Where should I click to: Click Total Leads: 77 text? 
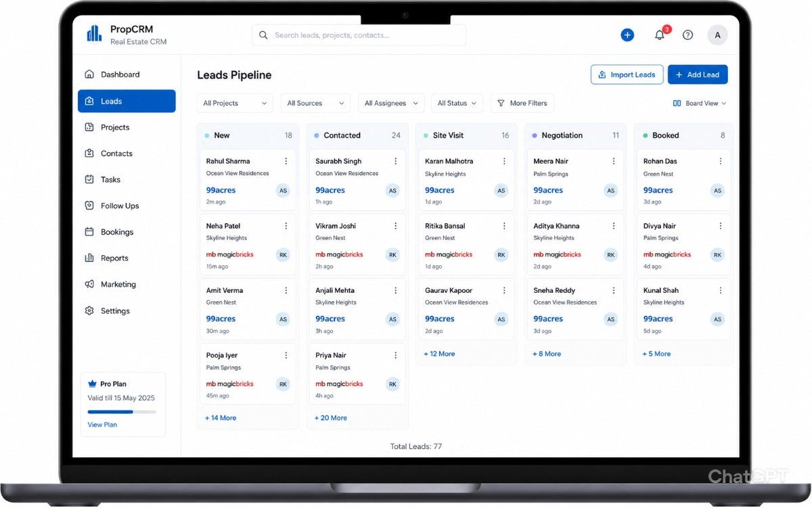(x=416, y=446)
